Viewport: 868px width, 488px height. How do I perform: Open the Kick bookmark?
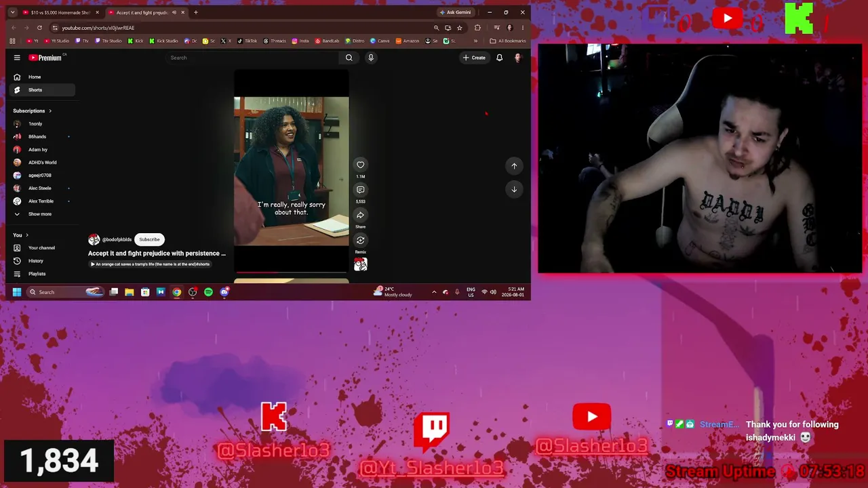point(136,41)
